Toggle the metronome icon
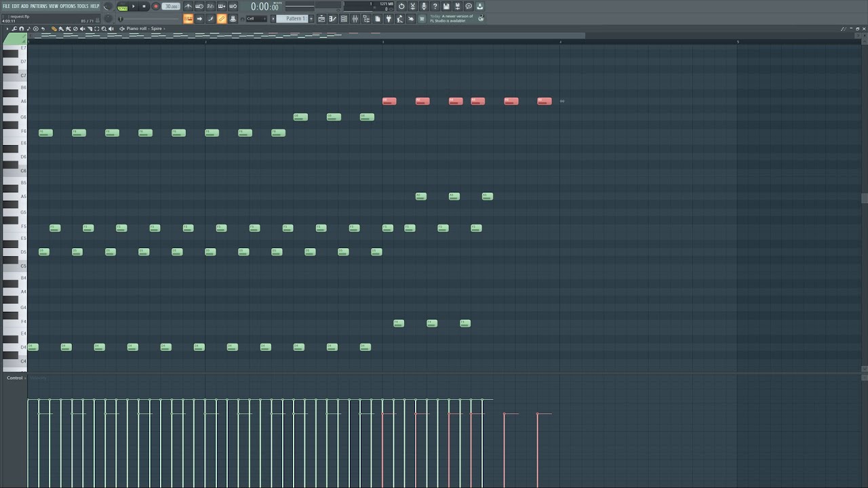The image size is (868, 488). click(x=188, y=6)
